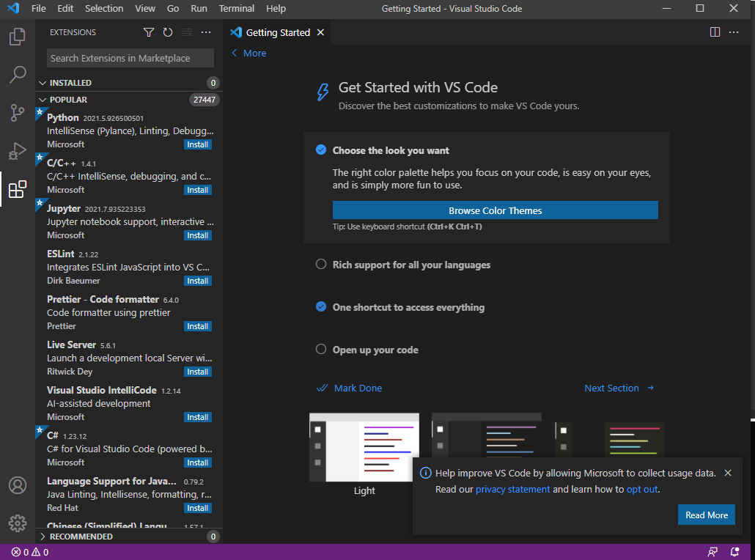Open the ESLint extension entry title
The image size is (755, 560).
tap(61, 254)
